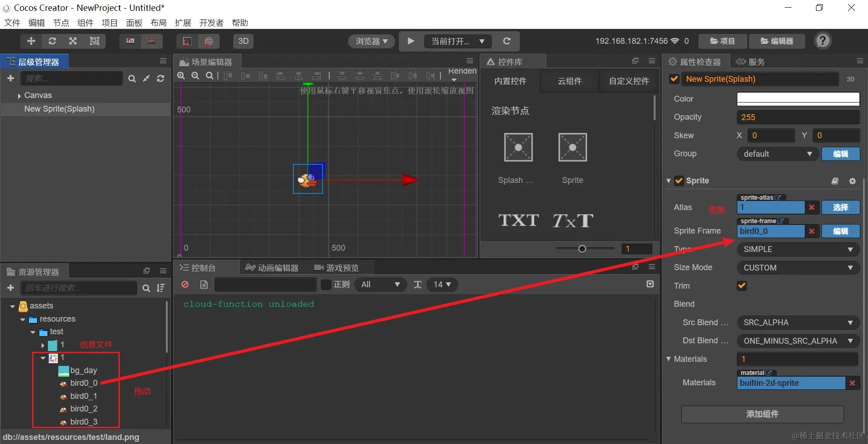Switch to the 动画编辑器 tab
The width and height of the screenshot is (868, 444).
pyautogui.click(x=272, y=268)
